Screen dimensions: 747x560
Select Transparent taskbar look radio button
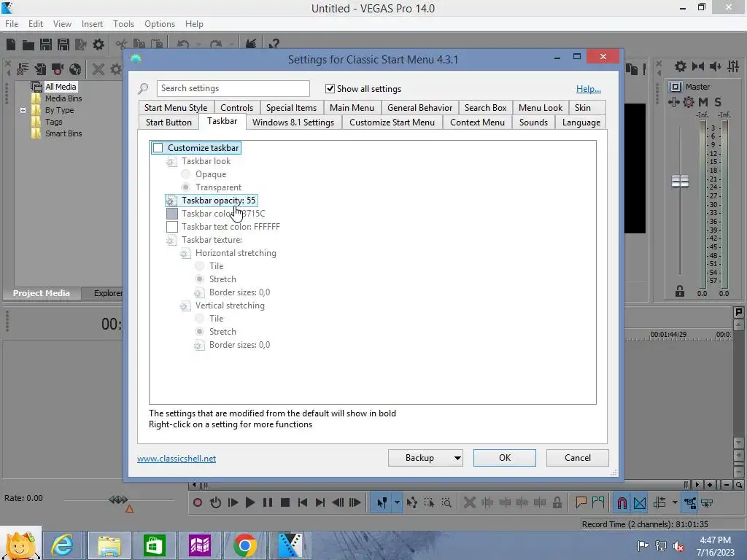click(186, 187)
